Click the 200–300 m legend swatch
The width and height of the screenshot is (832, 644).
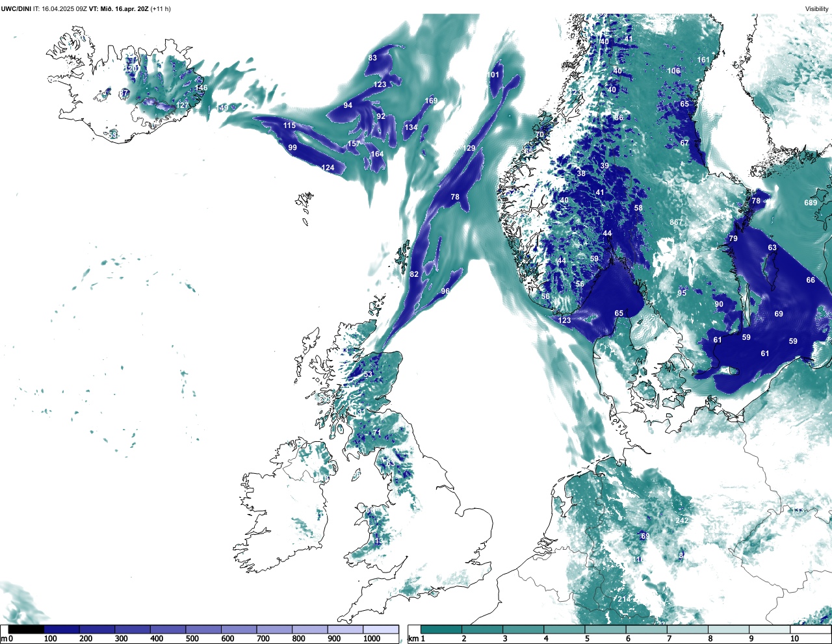coord(97,629)
